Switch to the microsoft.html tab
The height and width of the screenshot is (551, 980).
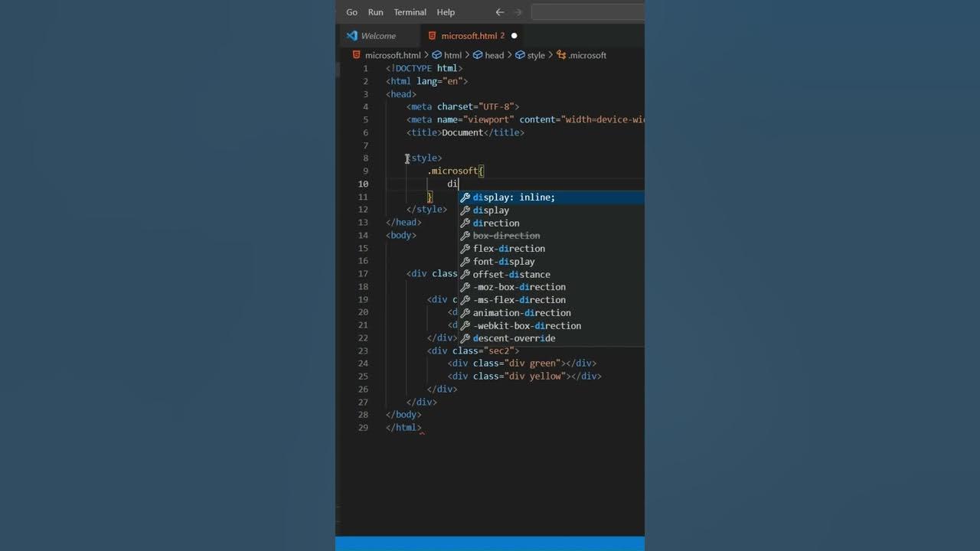pyautogui.click(x=472, y=36)
